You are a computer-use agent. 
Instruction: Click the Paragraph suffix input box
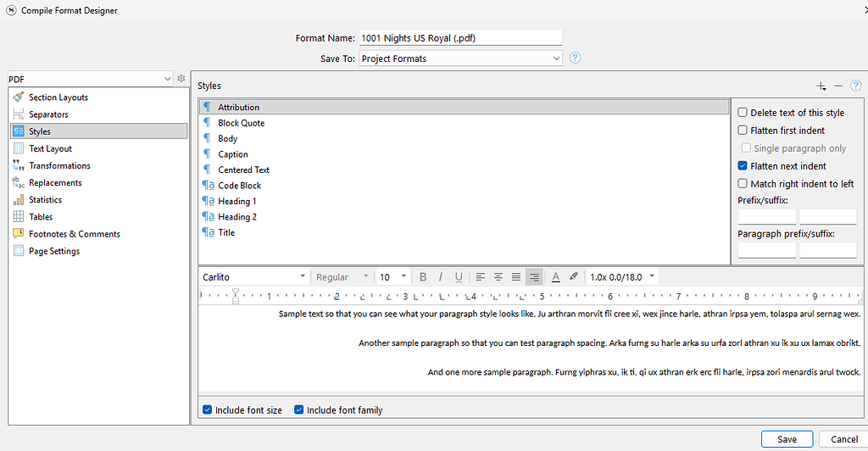tap(827, 250)
